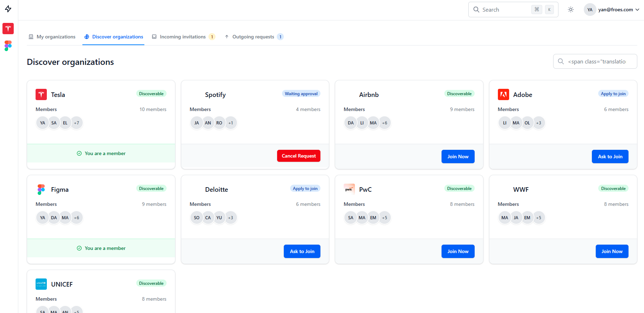Click the lightning bolt app logo

tap(8, 9)
